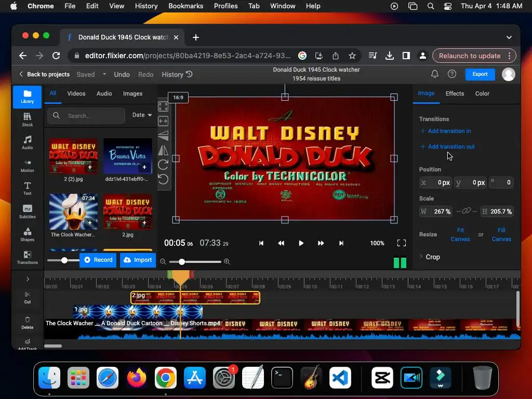Open the 16:9 aspect ratio selector
This screenshot has width=532, height=399.
pyautogui.click(x=178, y=97)
